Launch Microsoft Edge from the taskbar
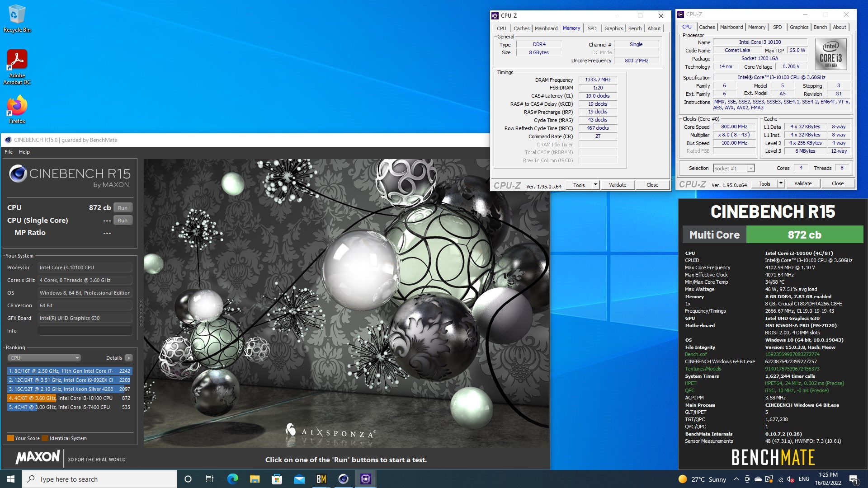The width and height of the screenshot is (868, 488). click(x=232, y=479)
